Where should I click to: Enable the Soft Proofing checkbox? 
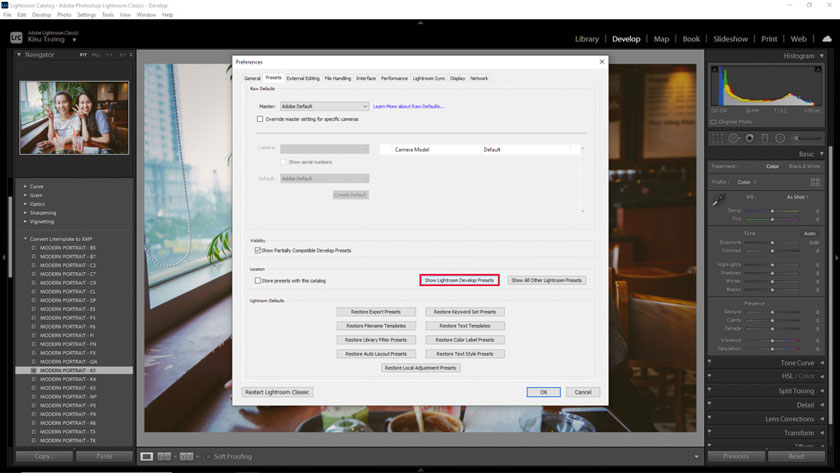(208, 456)
